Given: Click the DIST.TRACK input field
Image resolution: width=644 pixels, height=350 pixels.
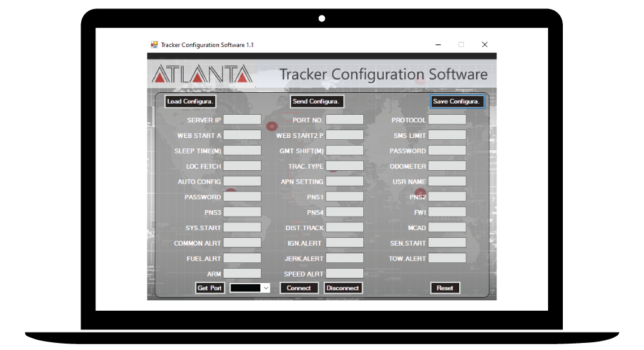Looking at the screenshot, I should [345, 228].
